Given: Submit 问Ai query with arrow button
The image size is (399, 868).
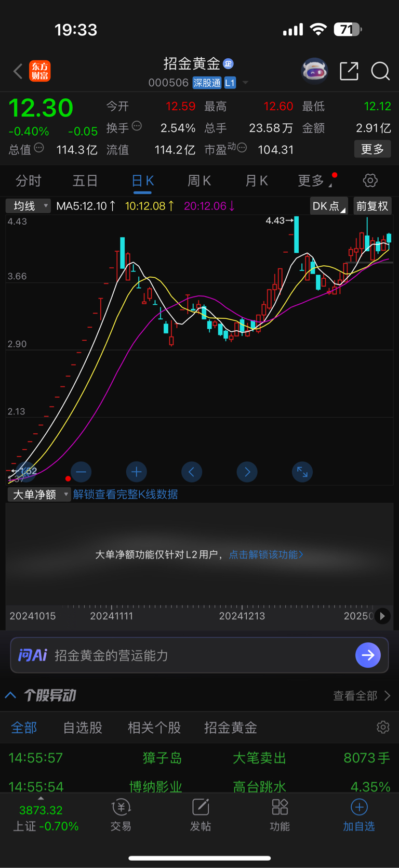Looking at the screenshot, I should [368, 655].
